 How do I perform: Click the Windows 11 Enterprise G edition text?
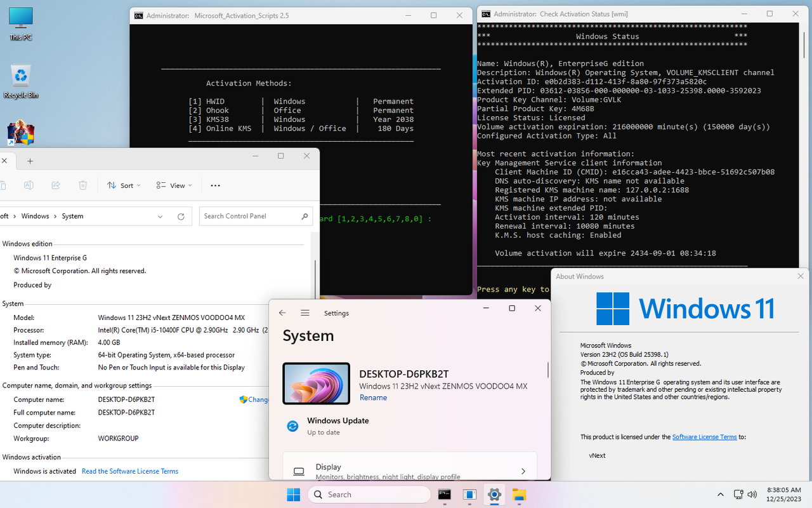(50, 258)
